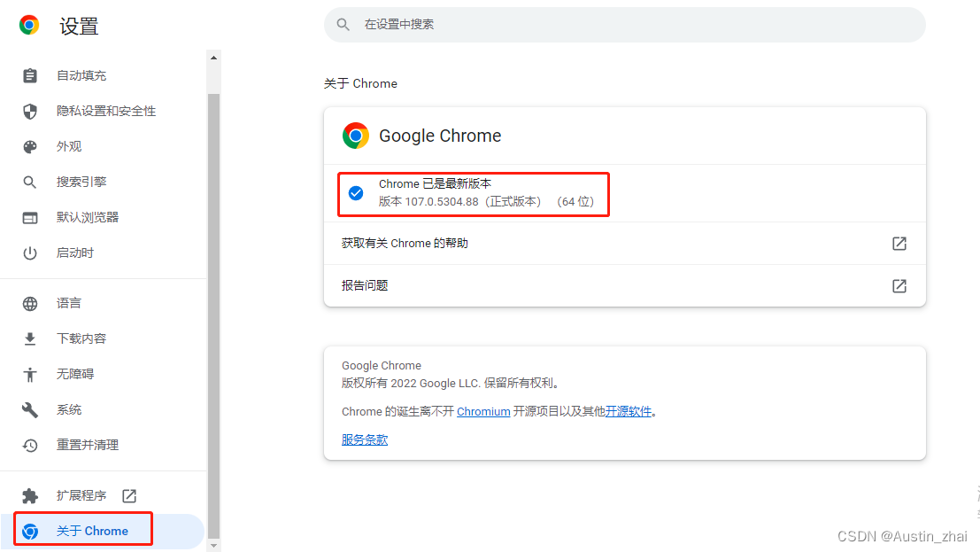Open 下载内容 via its download arrow icon
The height and width of the screenshot is (552, 980).
(x=29, y=339)
